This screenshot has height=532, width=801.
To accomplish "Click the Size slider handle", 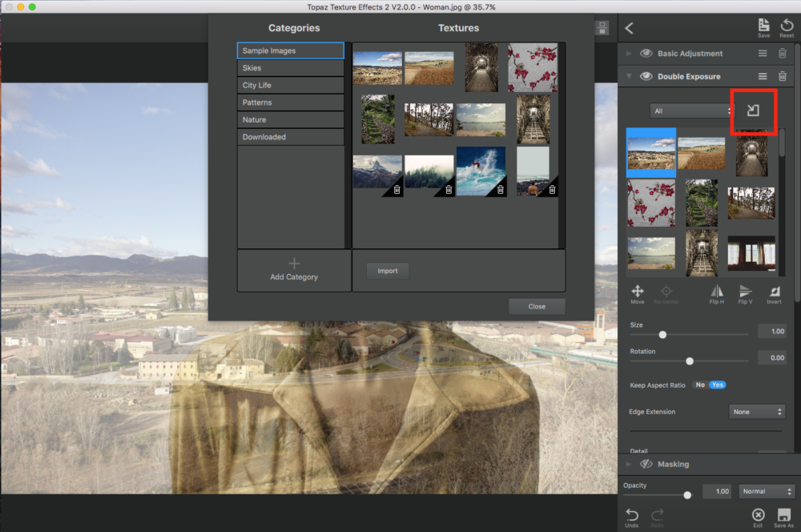I will coord(662,335).
